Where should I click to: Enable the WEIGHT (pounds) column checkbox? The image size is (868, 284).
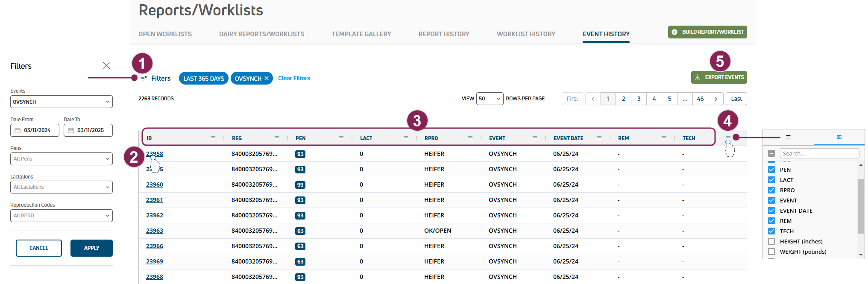pyautogui.click(x=771, y=252)
